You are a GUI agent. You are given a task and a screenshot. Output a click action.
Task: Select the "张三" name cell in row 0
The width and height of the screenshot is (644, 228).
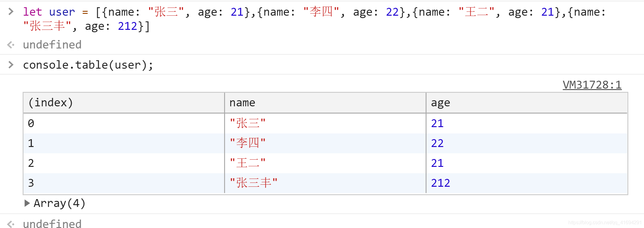[x=325, y=123]
